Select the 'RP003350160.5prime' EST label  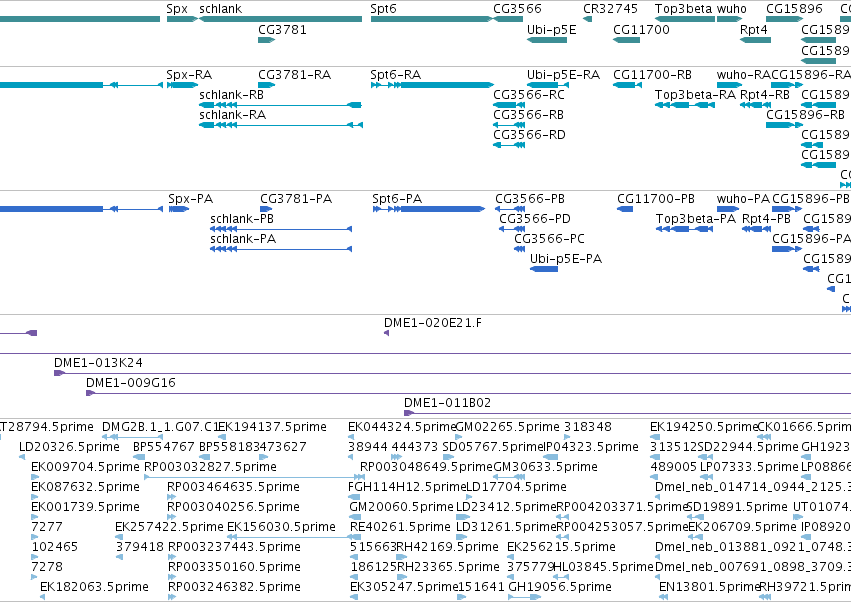[x=234, y=567]
